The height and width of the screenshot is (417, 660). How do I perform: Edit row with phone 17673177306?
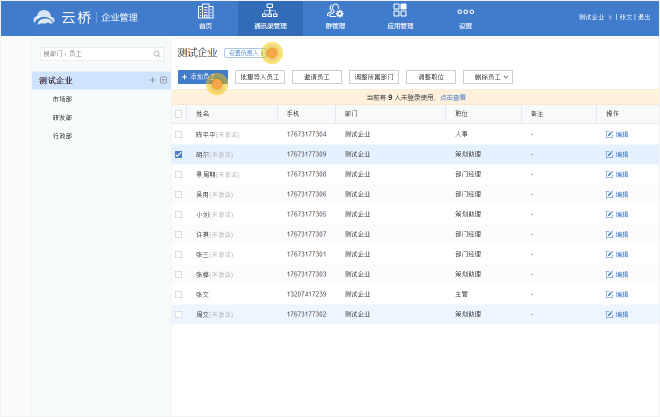pyautogui.click(x=617, y=194)
